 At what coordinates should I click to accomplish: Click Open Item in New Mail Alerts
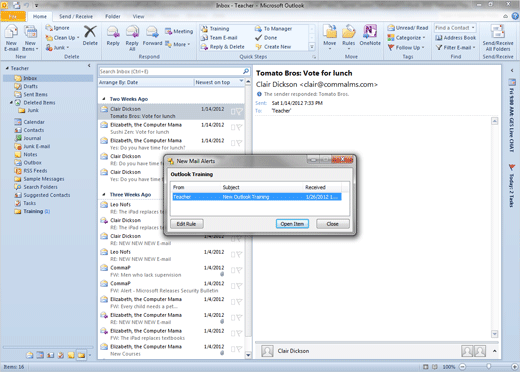tap(292, 224)
